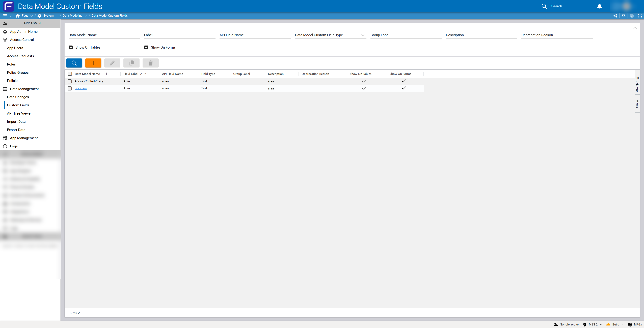This screenshot has width=644, height=328.
Task: Open API Tree Viewer in sidebar
Action: point(19,113)
